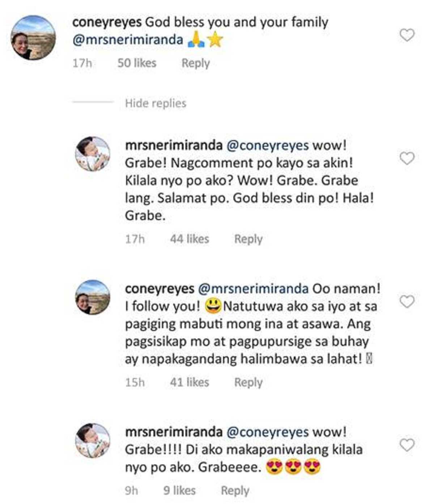Viewport: 434px width, 504px height.
Task: View the 50 likes list
Action: pos(137,63)
